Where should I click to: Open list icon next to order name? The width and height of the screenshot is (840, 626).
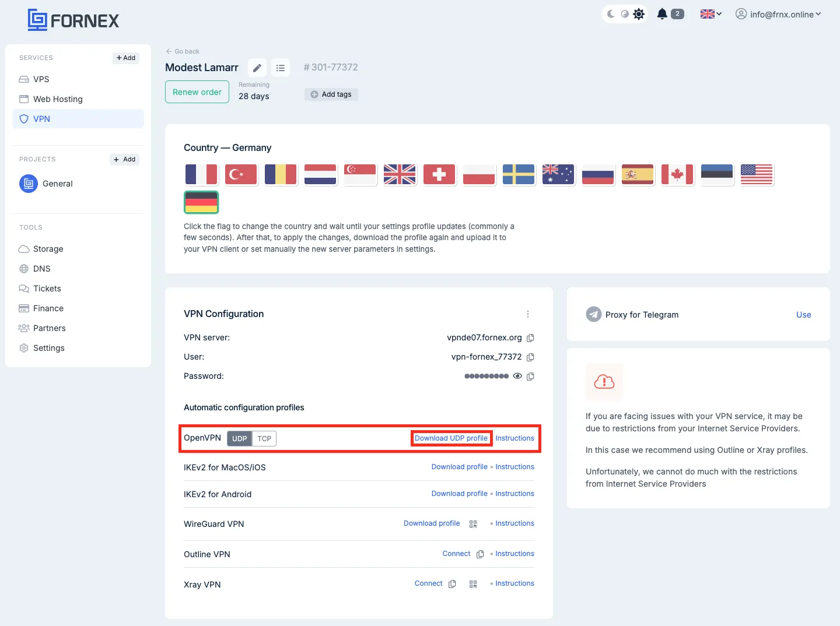281,68
